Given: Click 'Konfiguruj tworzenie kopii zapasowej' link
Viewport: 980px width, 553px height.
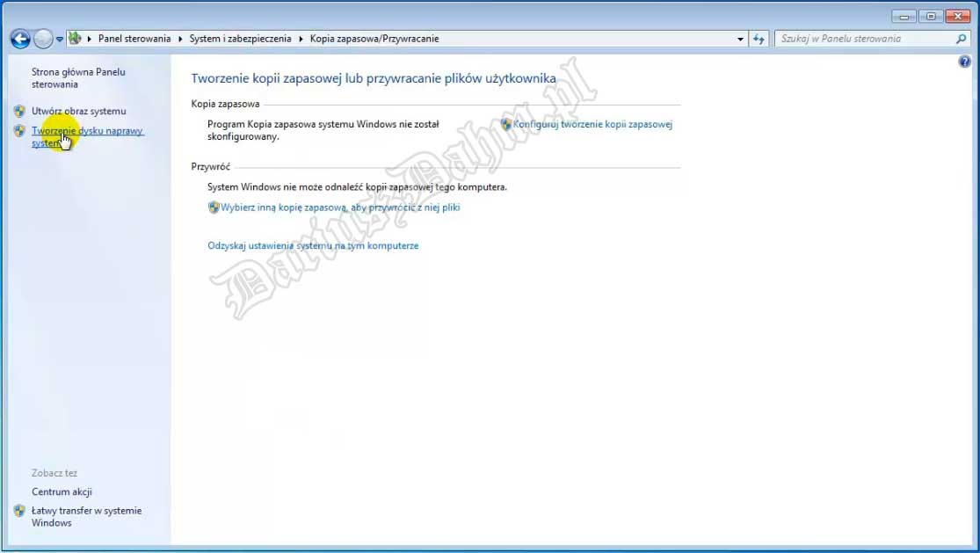Looking at the screenshot, I should 592,124.
